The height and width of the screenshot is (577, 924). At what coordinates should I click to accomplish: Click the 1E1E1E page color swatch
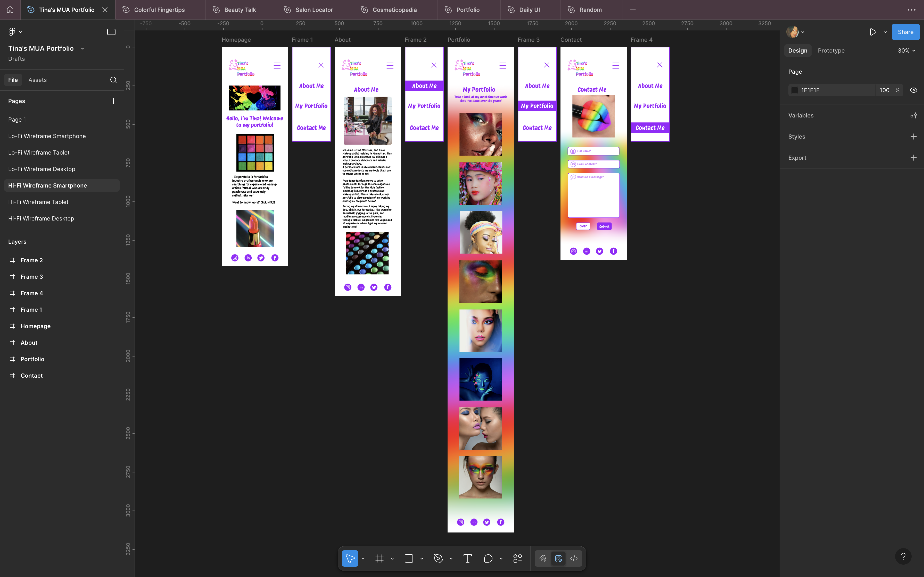tap(795, 90)
